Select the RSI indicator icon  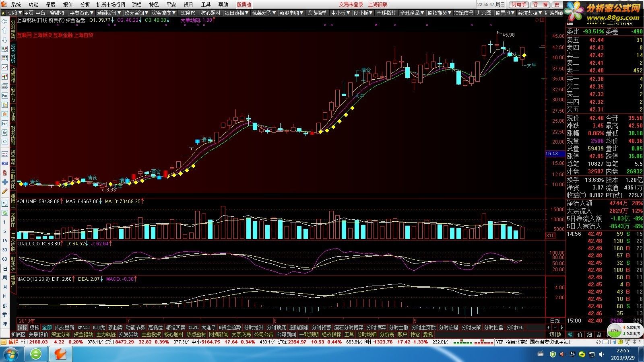(5, 163)
